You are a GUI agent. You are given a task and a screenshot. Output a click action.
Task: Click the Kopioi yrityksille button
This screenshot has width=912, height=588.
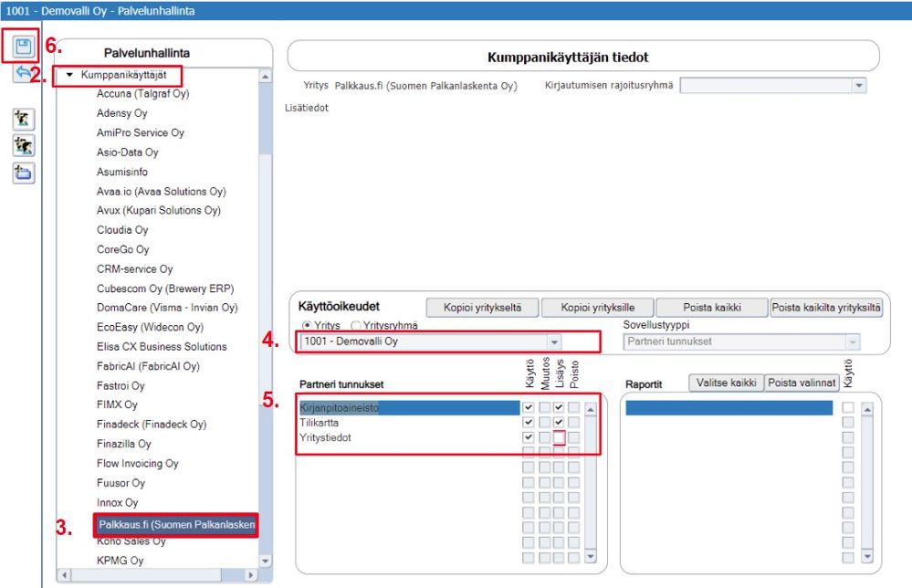pos(597,307)
